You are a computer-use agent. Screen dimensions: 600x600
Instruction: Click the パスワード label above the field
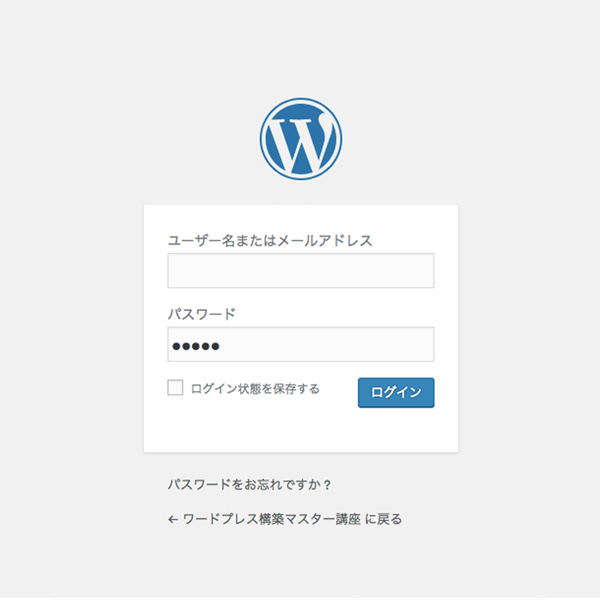[202, 314]
